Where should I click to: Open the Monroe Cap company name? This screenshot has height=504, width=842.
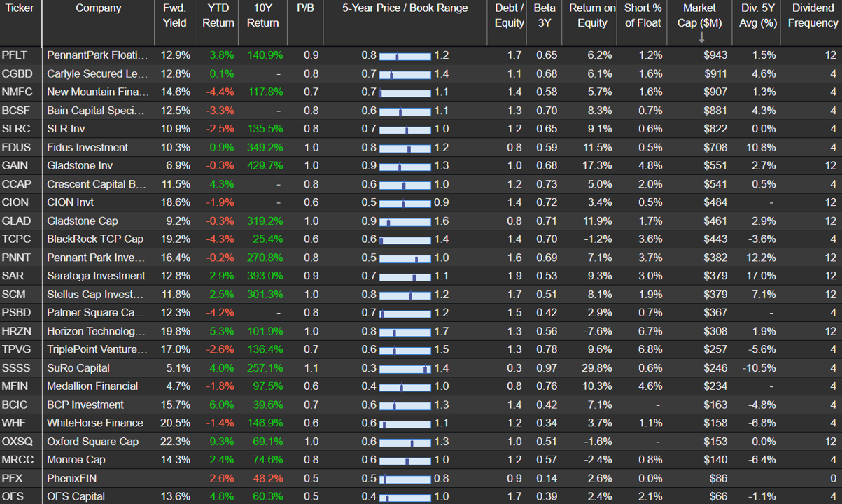pos(76,459)
